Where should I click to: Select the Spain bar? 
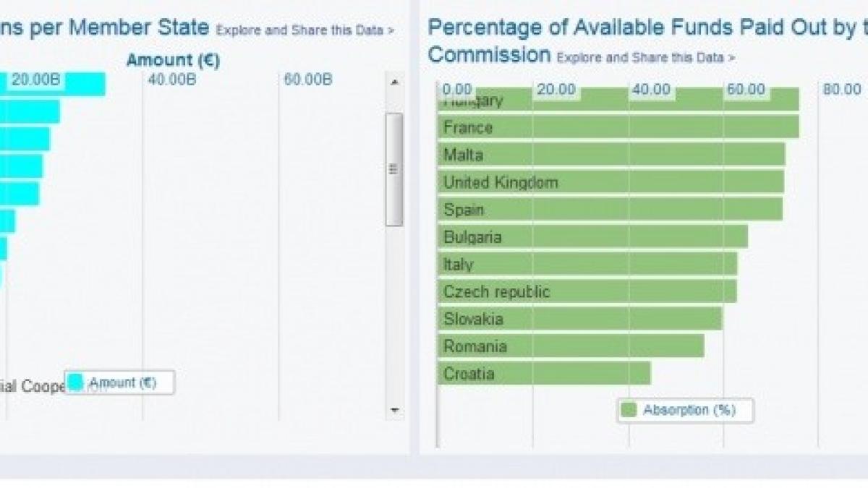(x=610, y=210)
